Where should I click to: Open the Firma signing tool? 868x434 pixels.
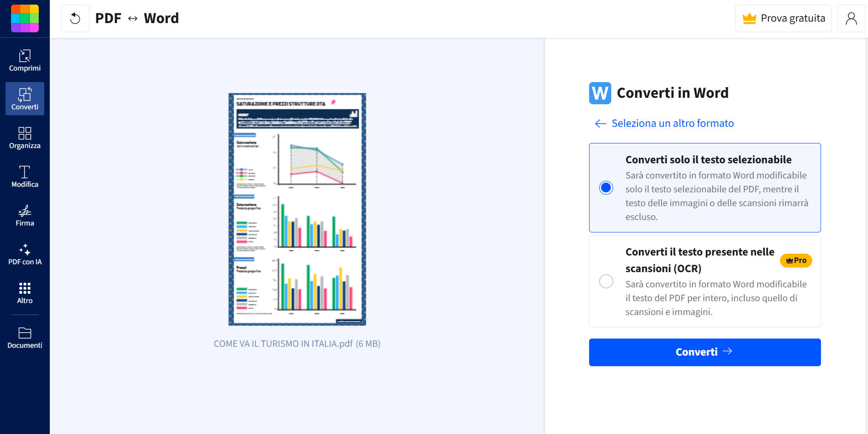(25, 215)
